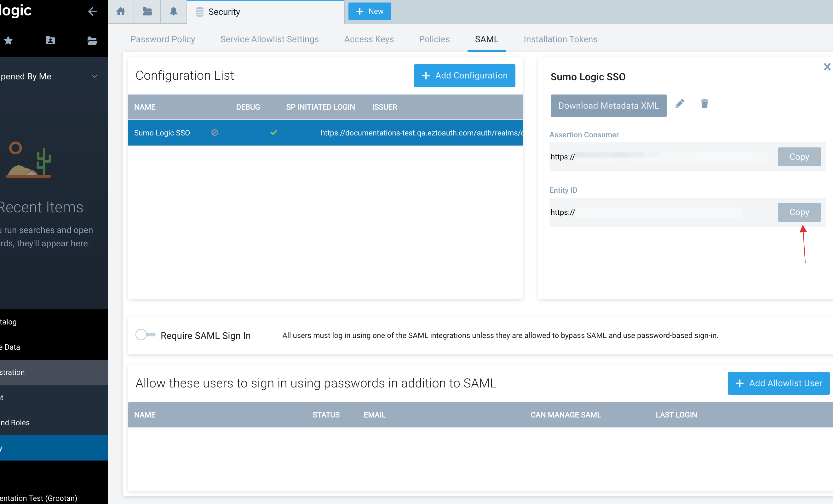Open the Alerts bell tab icon
Screen dimensions: 833x504
[x=173, y=11]
